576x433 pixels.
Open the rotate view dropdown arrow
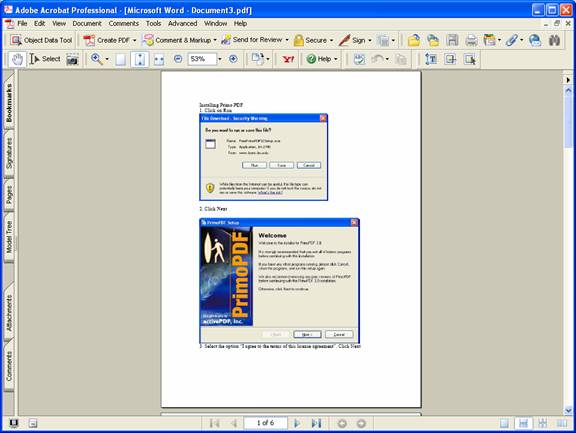point(268,59)
